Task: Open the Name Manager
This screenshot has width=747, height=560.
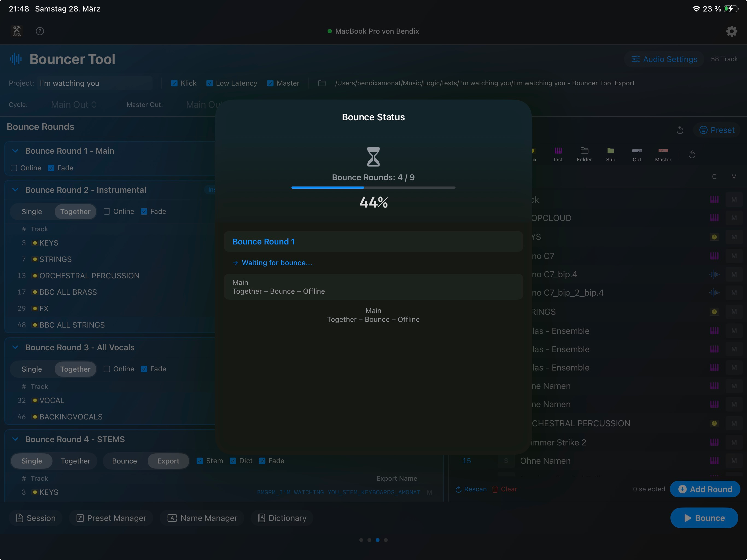Action: tap(202, 518)
